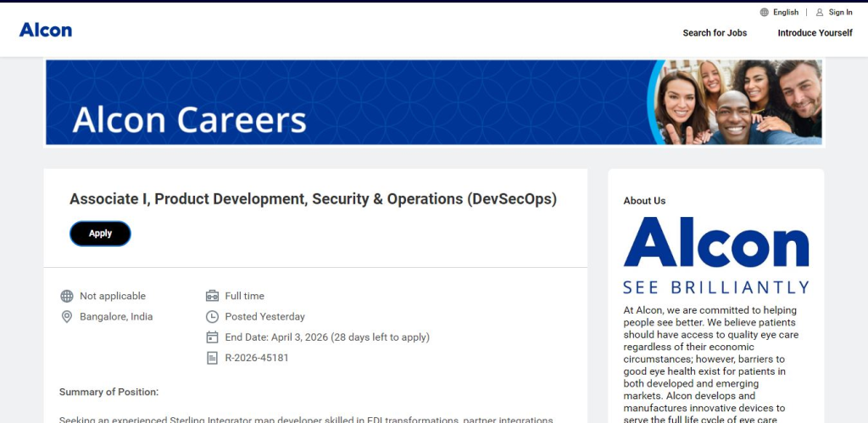
Task: Go to Search for Jobs
Action: pos(715,33)
